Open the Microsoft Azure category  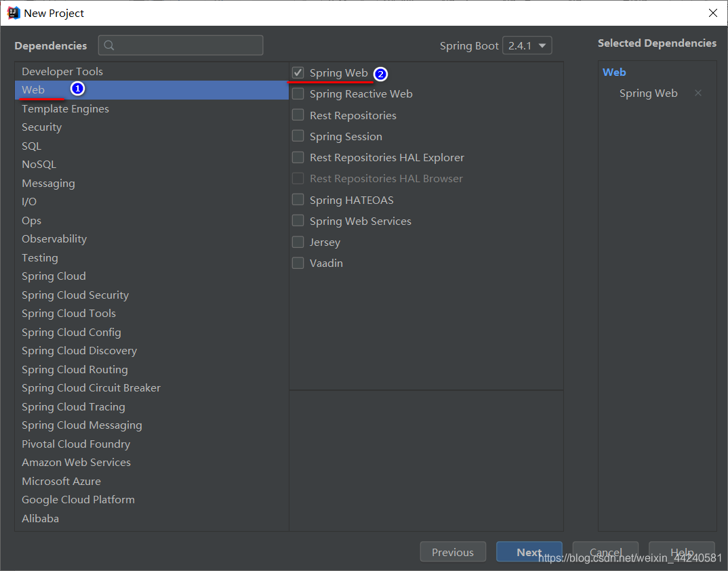click(x=152, y=481)
